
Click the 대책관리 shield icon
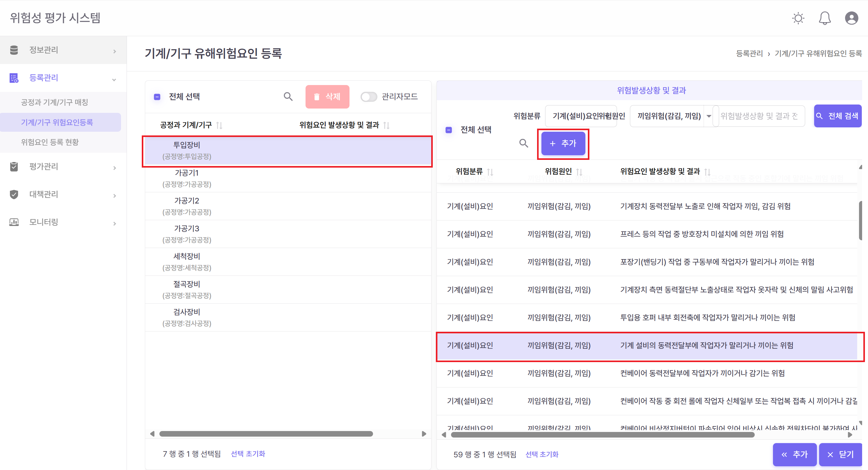click(14, 194)
